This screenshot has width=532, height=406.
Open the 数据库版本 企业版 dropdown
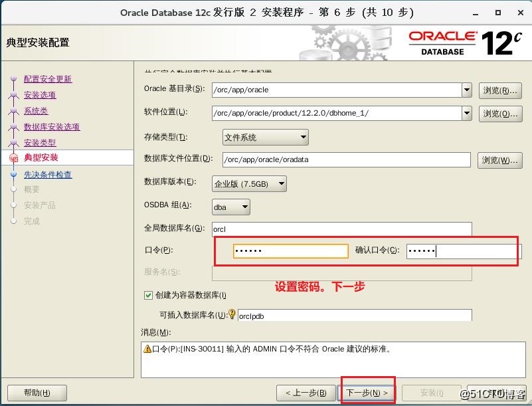pyautogui.click(x=249, y=184)
